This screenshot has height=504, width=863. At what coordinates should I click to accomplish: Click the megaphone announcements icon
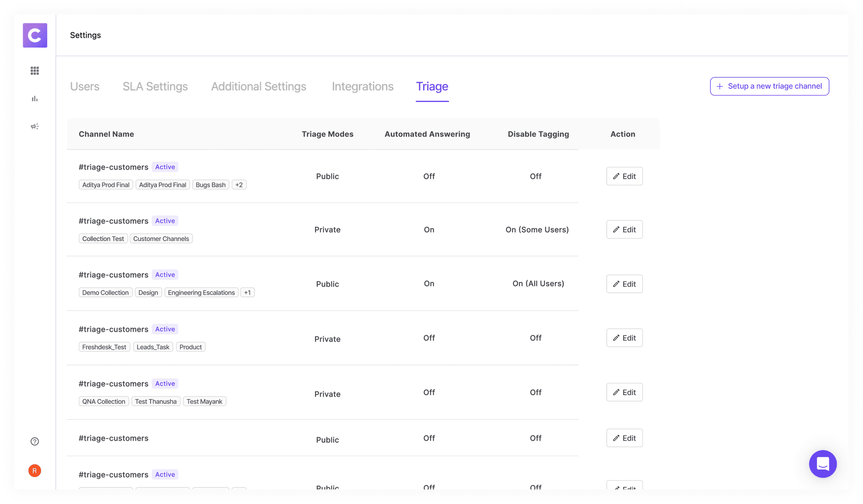click(35, 126)
